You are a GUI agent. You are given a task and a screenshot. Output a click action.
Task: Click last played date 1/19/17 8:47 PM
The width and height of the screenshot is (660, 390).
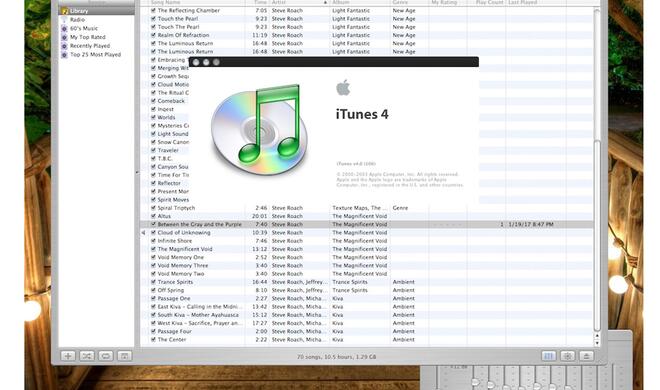coord(531,225)
